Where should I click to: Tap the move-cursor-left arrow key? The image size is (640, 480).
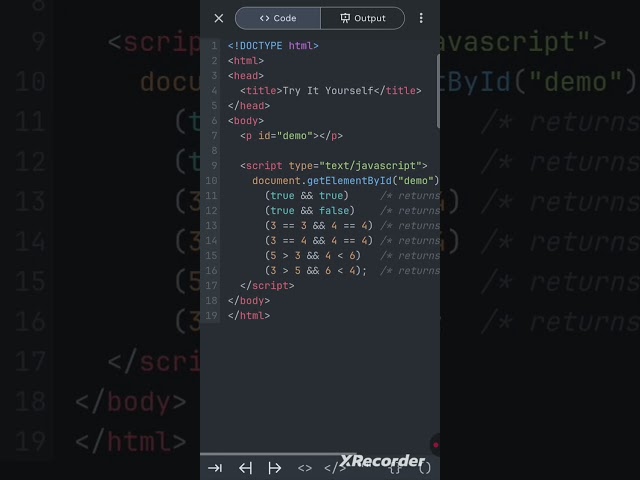pos(245,468)
